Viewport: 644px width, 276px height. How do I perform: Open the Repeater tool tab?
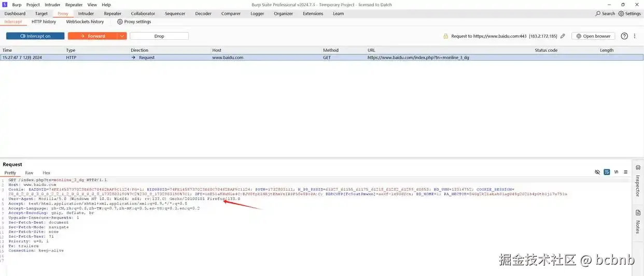pyautogui.click(x=113, y=13)
